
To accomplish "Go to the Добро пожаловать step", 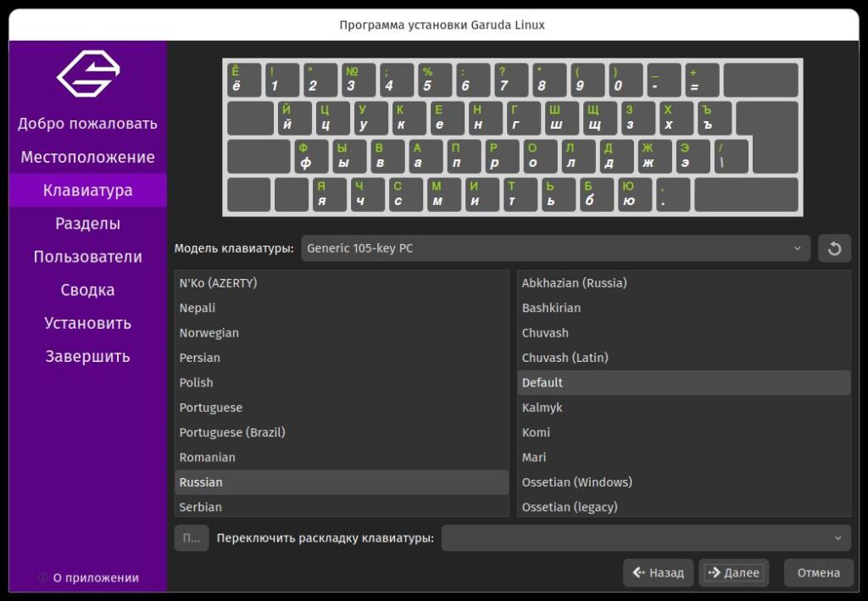I will [87, 124].
